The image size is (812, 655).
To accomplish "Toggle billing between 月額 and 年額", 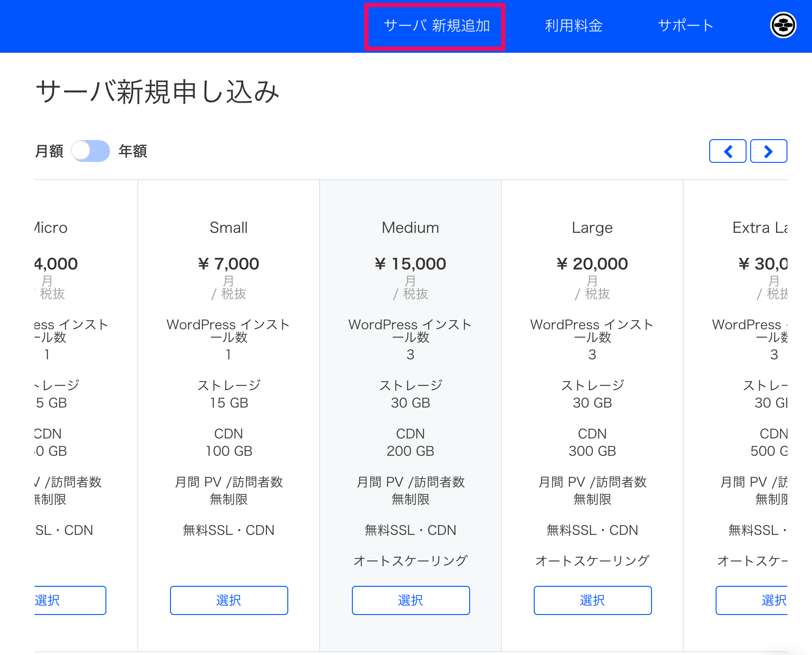I will pos(90,151).
